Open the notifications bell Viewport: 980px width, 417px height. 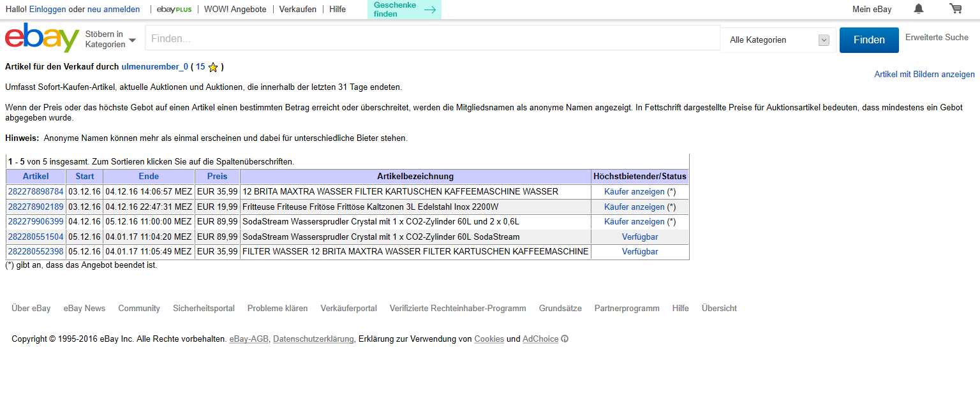(x=919, y=9)
